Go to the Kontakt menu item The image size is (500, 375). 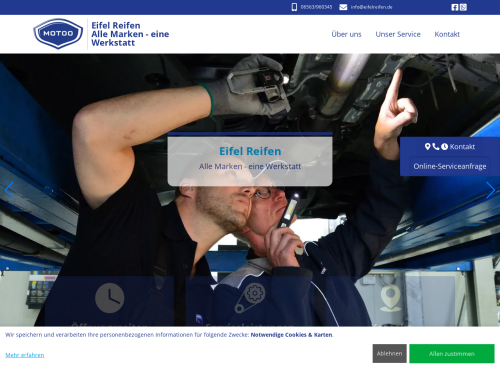(447, 34)
